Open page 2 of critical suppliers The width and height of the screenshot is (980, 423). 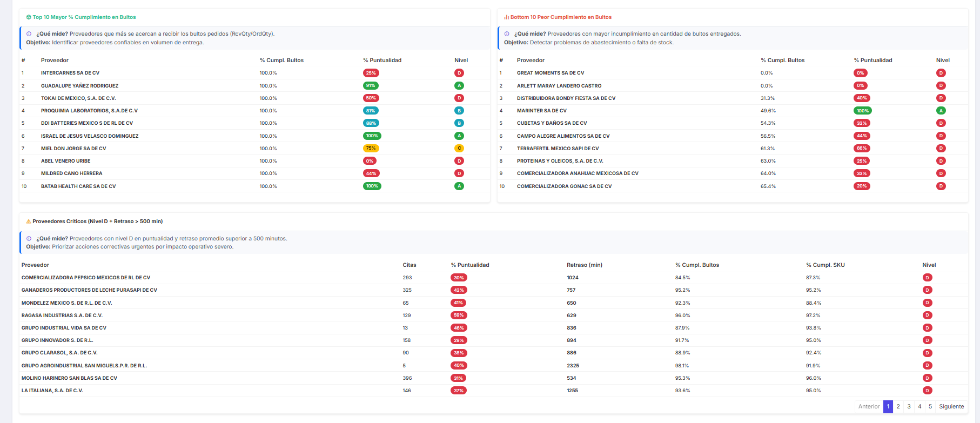[x=898, y=407]
